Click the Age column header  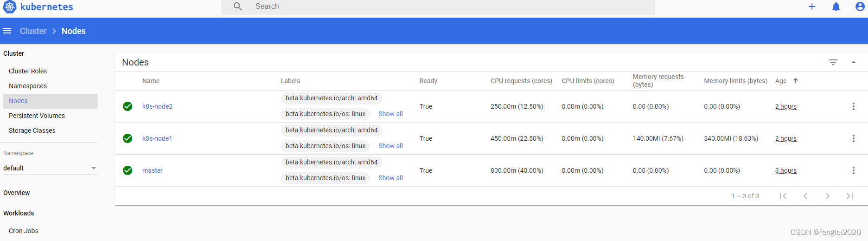pyautogui.click(x=781, y=81)
